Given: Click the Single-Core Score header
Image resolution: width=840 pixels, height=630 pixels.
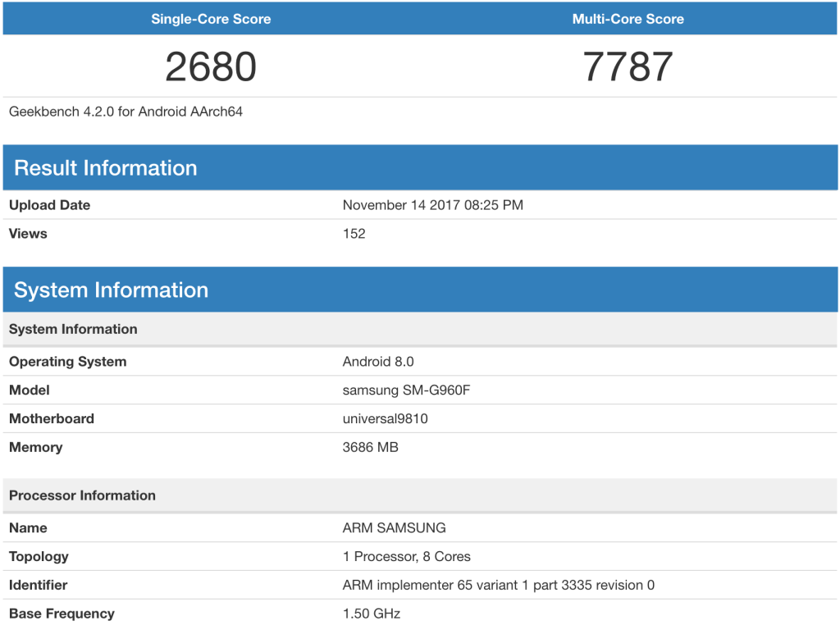Looking at the screenshot, I should pos(211,20).
